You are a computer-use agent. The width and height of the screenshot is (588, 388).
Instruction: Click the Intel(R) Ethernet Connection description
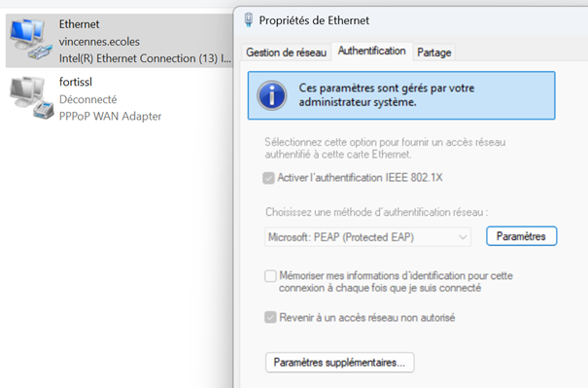(x=145, y=58)
